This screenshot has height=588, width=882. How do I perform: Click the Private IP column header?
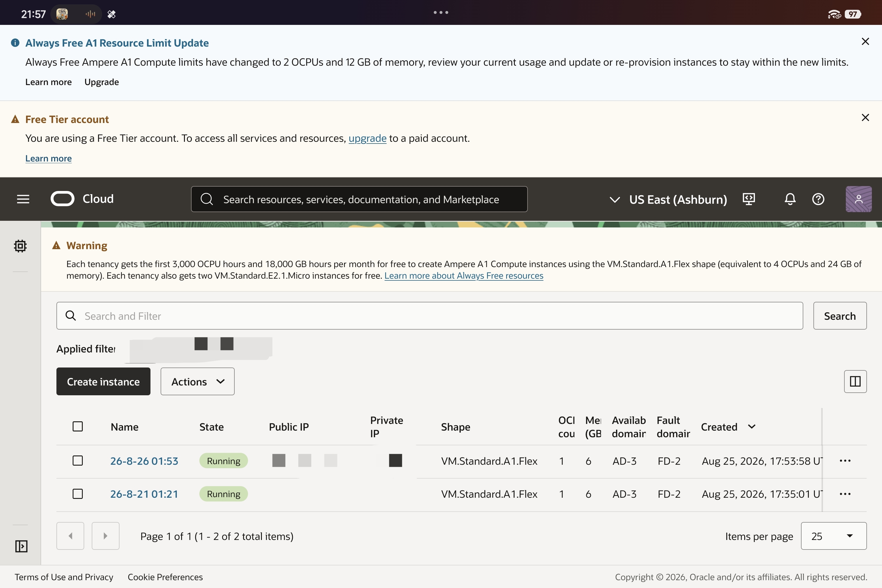click(x=387, y=427)
